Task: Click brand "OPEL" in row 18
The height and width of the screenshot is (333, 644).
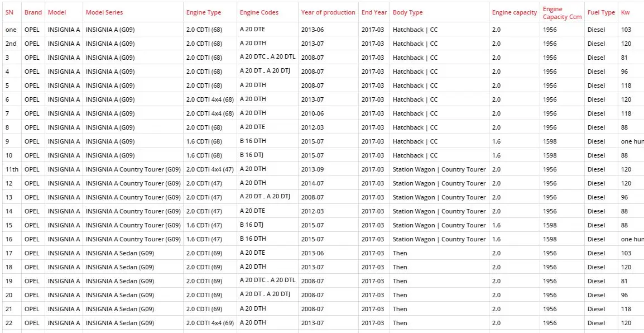Action: pos(32,267)
